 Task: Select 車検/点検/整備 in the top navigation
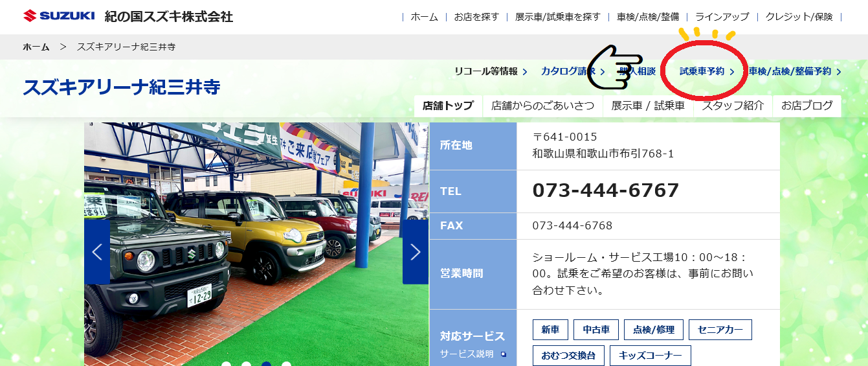coord(648,17)
